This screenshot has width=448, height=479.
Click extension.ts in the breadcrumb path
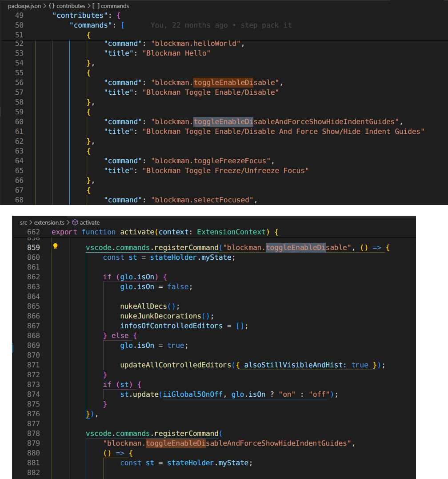click(x=49, y=222)
